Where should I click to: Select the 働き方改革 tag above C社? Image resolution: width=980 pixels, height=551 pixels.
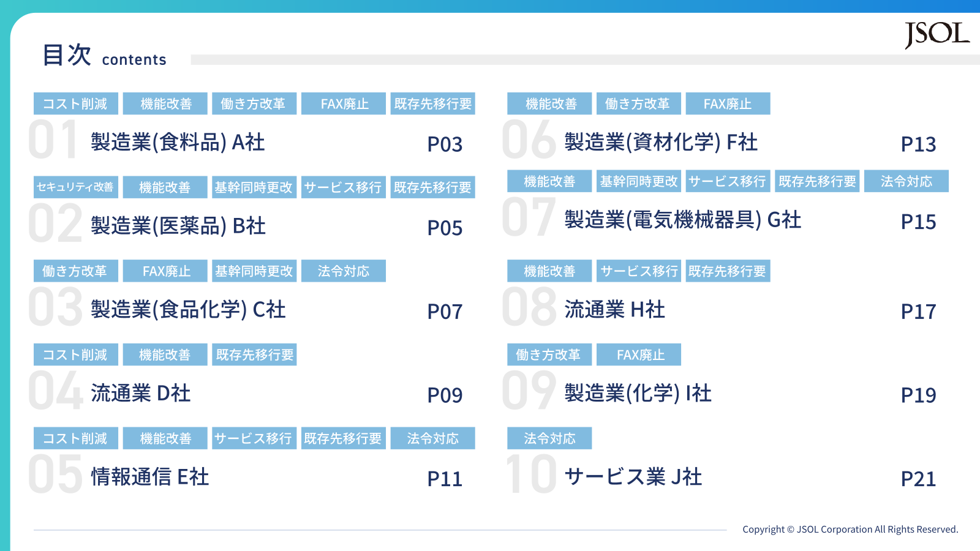coord(76,271)
